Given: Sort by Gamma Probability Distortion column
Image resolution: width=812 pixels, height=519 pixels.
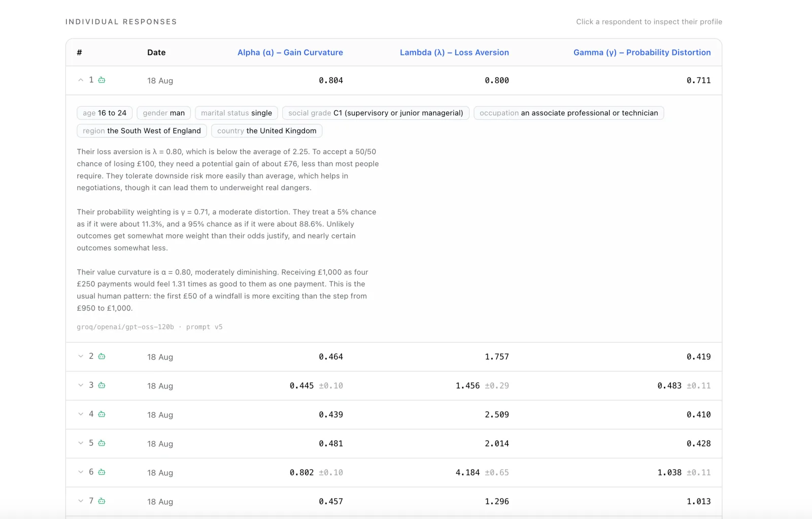Looking at the screenshot, I should [x=642, y=52].
